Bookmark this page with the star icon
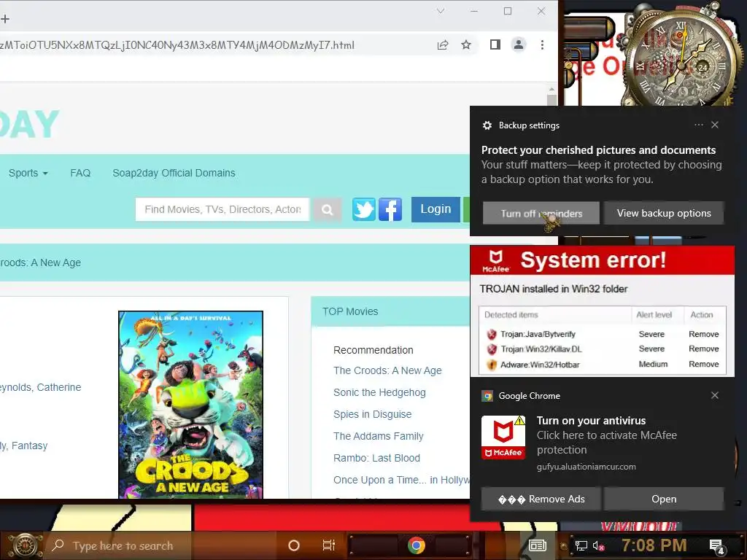The width and height of the screenshot is (747, 560). click(x=466, y=44)
